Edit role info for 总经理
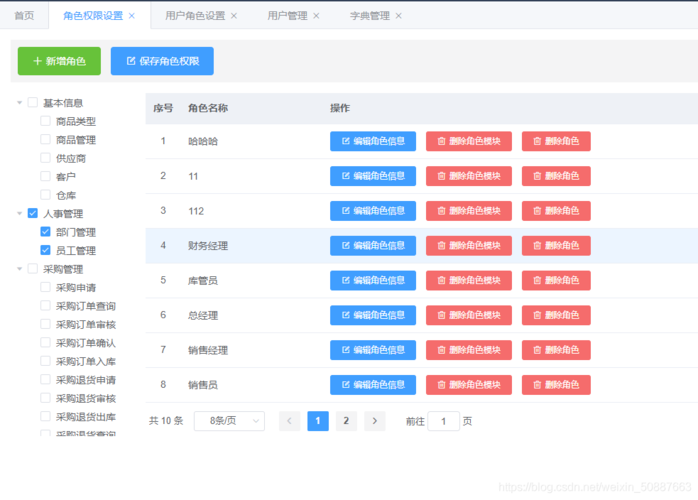698x500 pixels. click(x=373, y=315)
